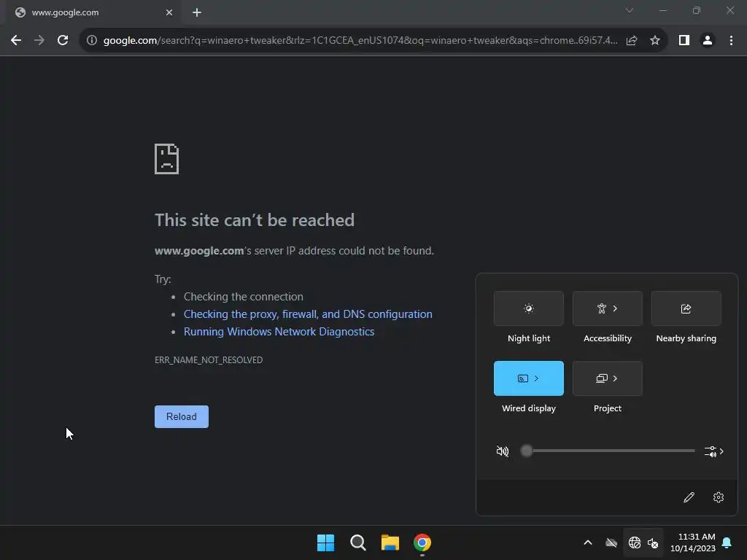Unmute with the volume speaker icon
The width and height of the screenshot is (747, 560).
point(503,451)
